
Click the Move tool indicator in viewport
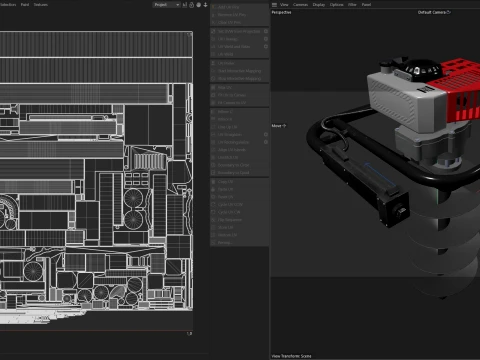coord(279,126)
